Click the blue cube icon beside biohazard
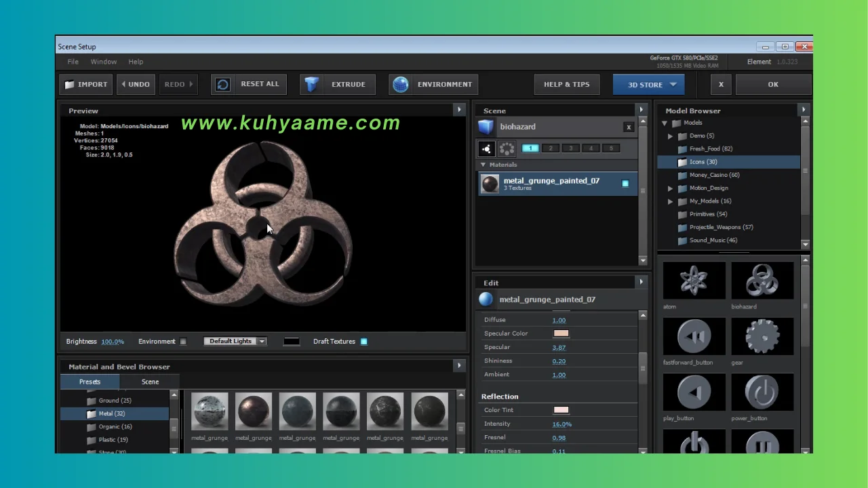The image size is (868, 488). tap(486, 127)
